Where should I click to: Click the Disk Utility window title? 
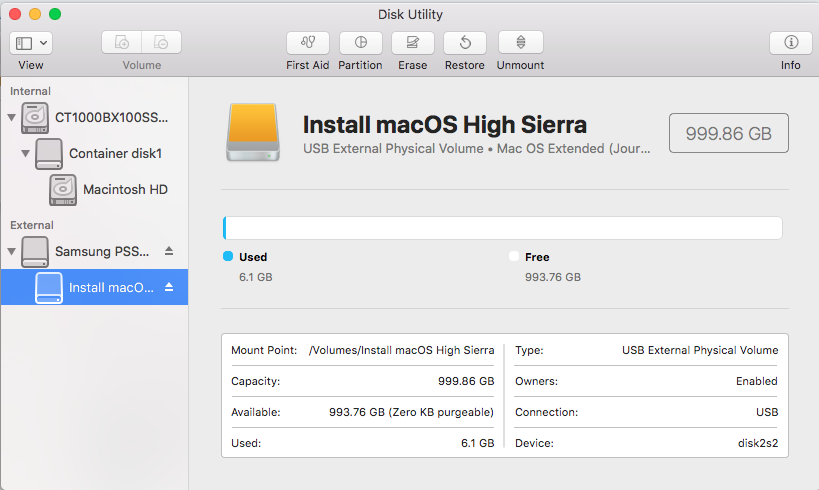tap(410, 15)
